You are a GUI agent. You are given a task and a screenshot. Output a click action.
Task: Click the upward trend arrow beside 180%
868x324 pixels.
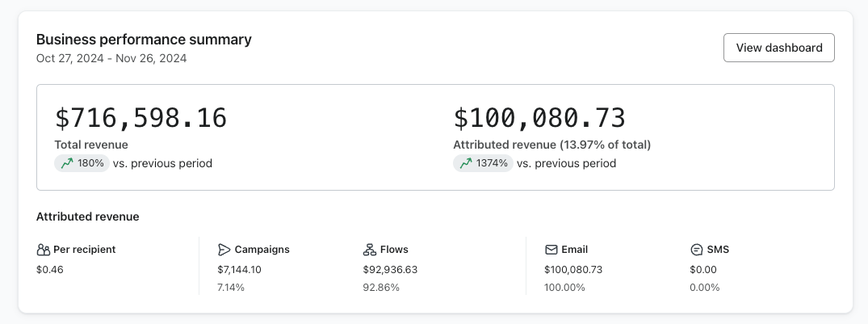(66, 163)
